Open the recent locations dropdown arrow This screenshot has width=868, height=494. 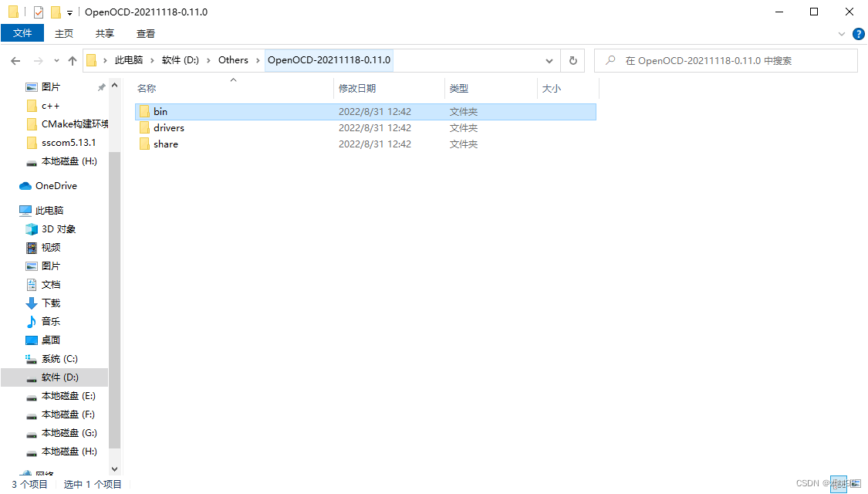(x=56, y=60)
